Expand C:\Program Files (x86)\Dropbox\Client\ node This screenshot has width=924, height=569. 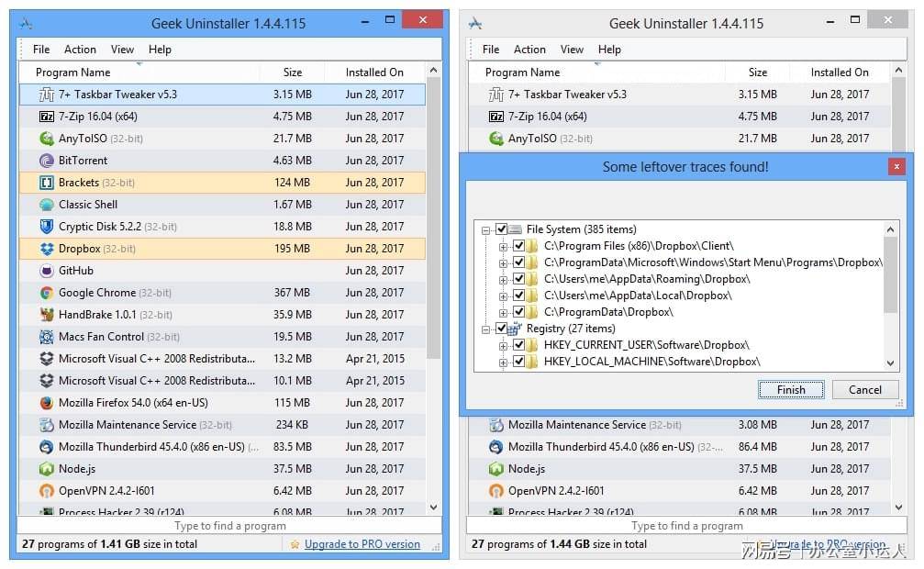(x=503, y=247)
